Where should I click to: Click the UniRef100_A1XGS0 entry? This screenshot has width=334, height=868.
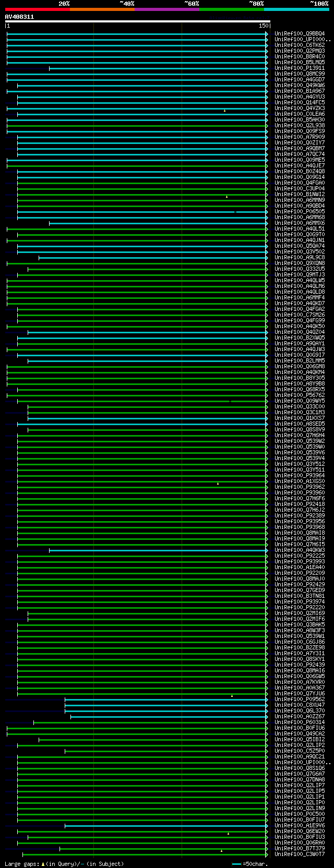[300, 481]
